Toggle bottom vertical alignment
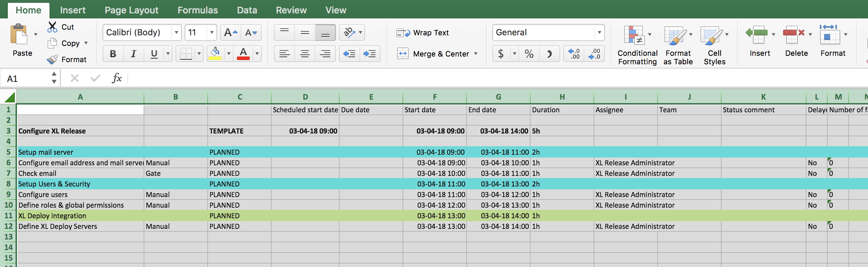Screen dimensions: 868x267 [325, 33]
